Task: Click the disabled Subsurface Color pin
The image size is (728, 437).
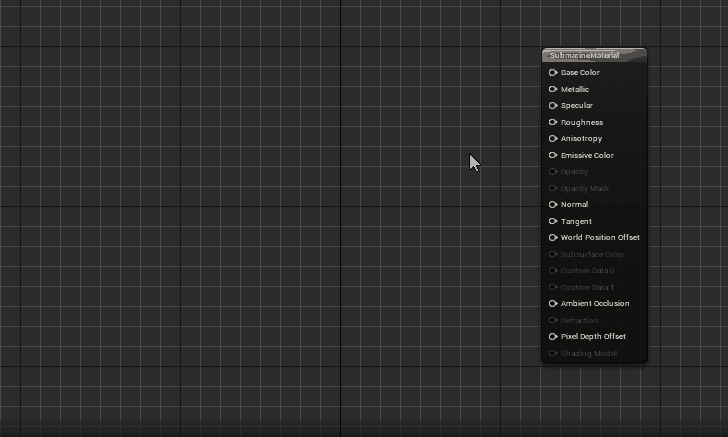Action: pyautogui.click(x=553, y=254)
